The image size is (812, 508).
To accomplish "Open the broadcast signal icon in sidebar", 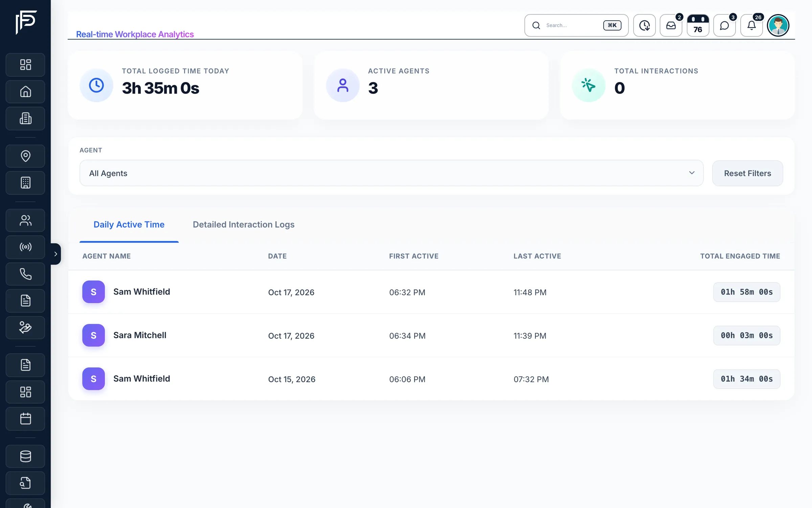I will [x=25, y=247].
